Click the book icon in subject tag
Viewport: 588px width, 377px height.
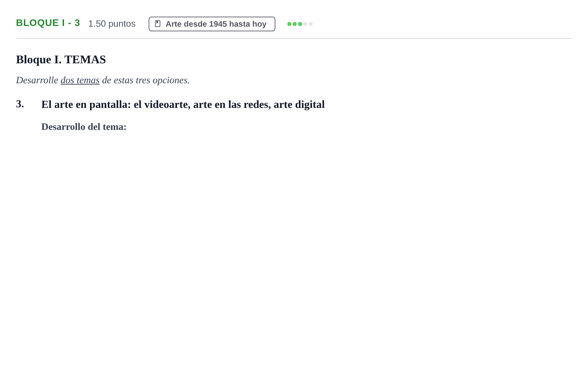(158, 24)
